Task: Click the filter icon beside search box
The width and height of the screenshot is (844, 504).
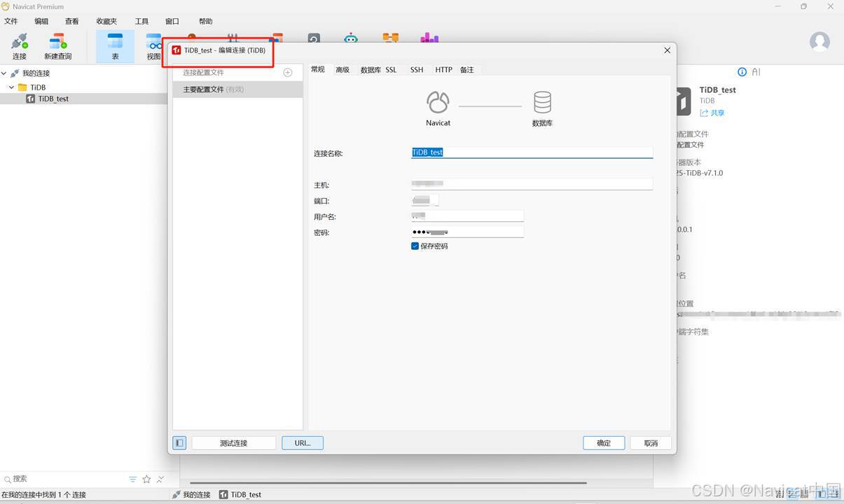Action: pyautogui.click(x=132, y=479)
